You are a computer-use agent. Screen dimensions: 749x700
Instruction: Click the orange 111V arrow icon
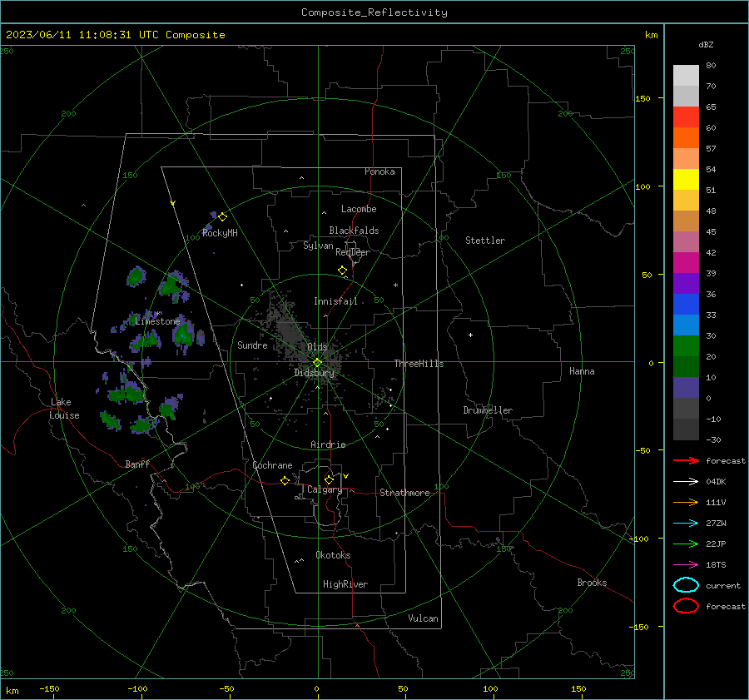[686, 502]
